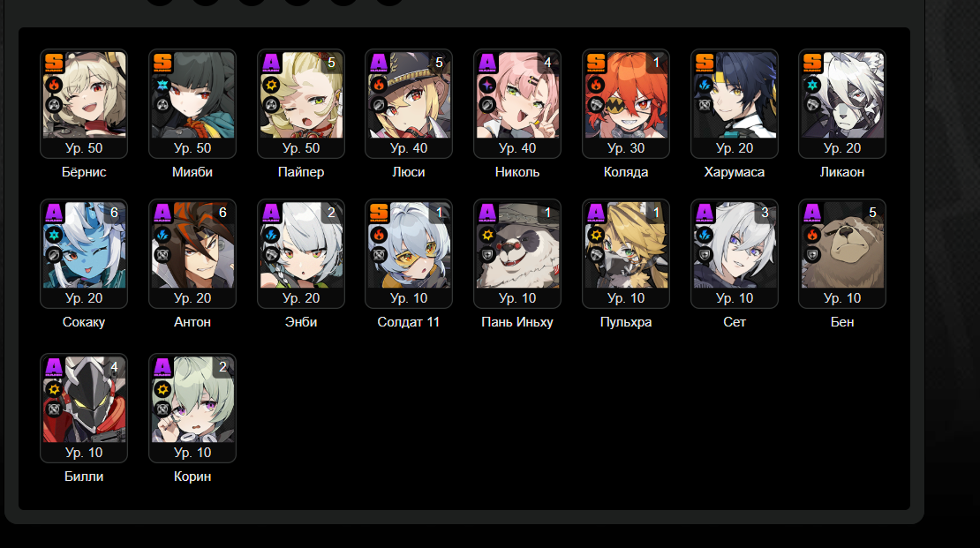This screenshot has height=548, width=980.
Task: Click the physical attribute icon on Билли
Action: 55,388
